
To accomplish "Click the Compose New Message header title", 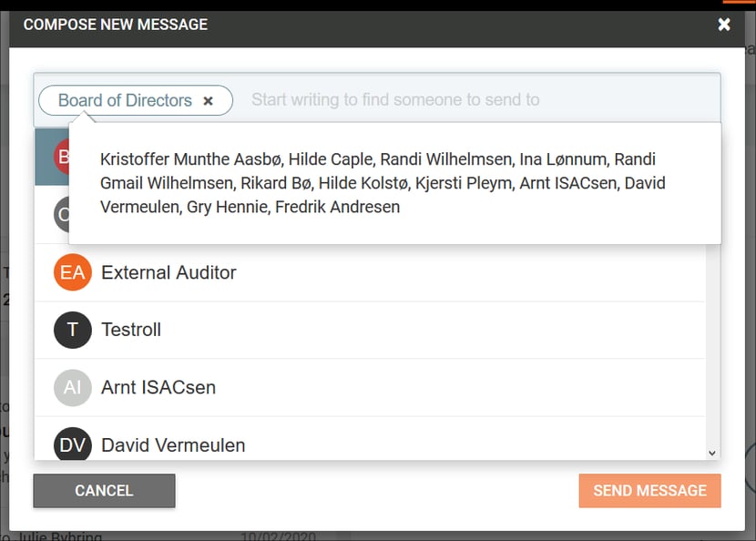I will click(116, 25).
